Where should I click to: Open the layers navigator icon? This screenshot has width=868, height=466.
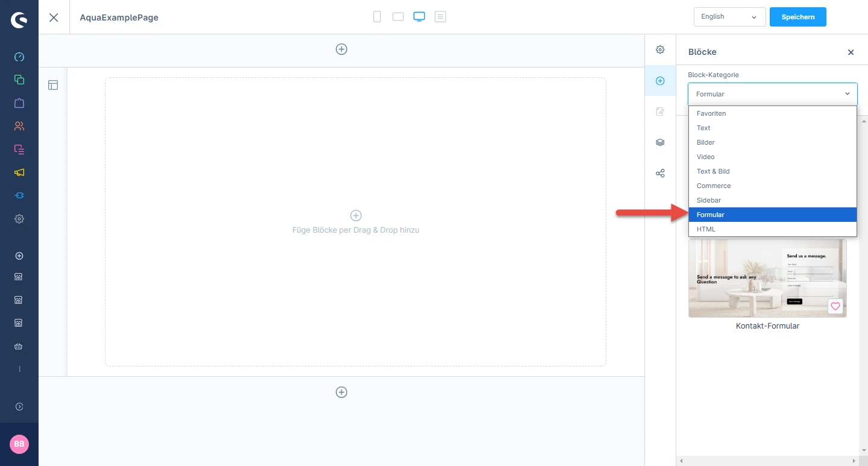click(660, 142)
